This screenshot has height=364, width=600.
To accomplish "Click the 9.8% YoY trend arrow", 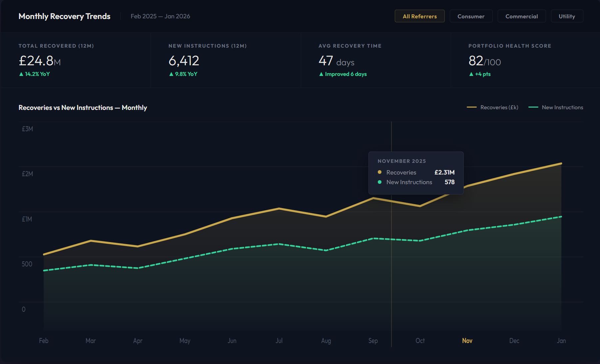I will [x=171, y=74].
